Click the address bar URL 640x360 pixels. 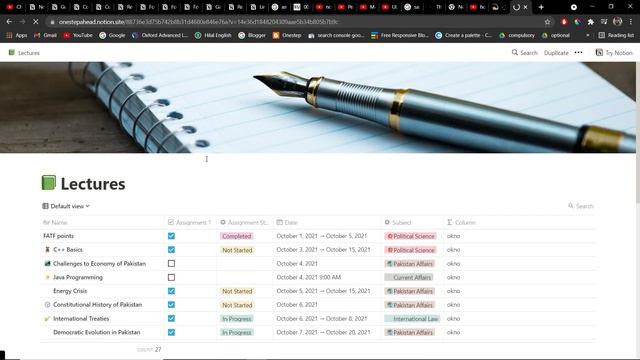tap(198, 22)
